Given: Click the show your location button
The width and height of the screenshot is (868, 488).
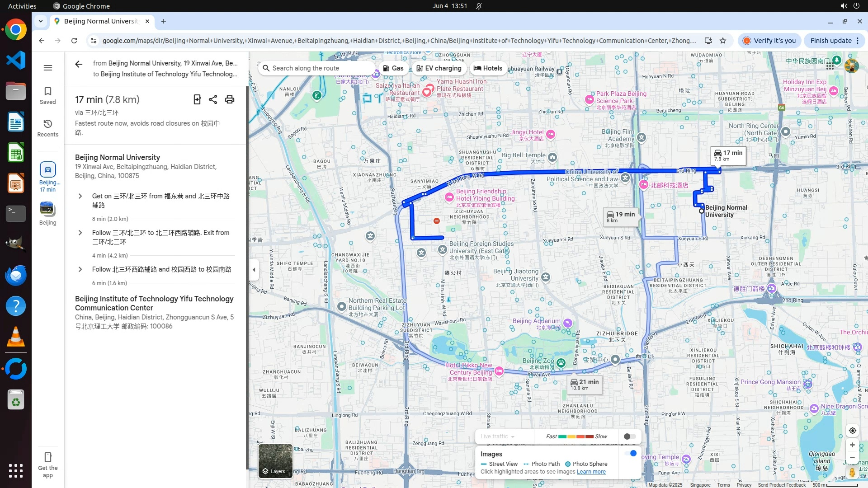Looking at the screenshot, I should pyautogui.click(x=852, y=431).
